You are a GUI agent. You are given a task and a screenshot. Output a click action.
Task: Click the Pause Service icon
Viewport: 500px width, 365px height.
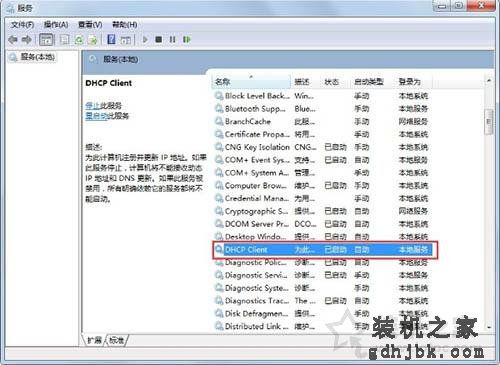pyautogui.click(x=172, y=39)
